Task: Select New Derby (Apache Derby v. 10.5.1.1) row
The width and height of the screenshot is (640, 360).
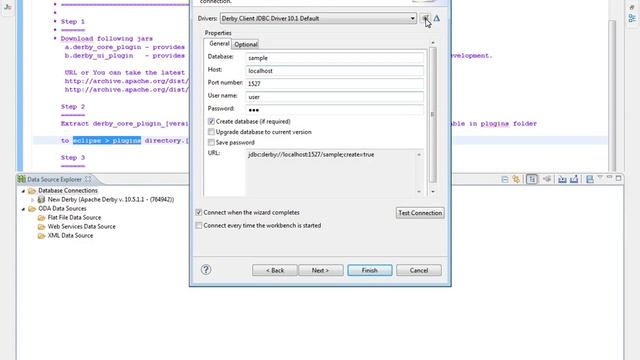Action: click(111, 200)
